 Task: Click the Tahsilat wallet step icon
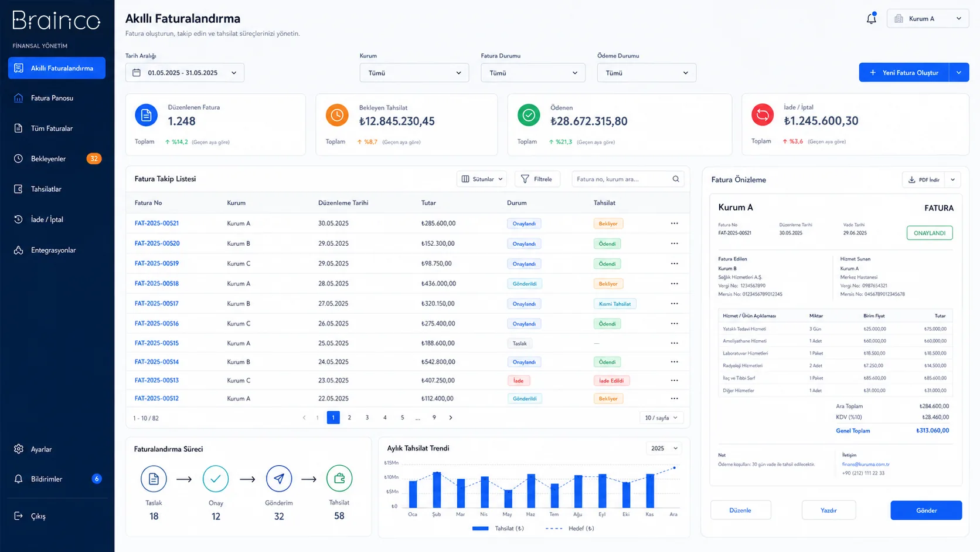(339, 479)
